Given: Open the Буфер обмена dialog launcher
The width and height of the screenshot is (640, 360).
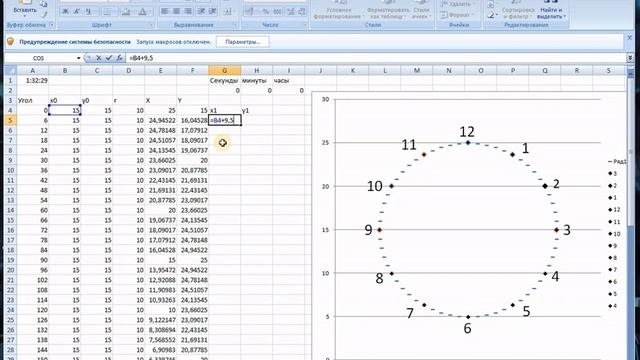Looking at the screenshot, I should point(51,25).
